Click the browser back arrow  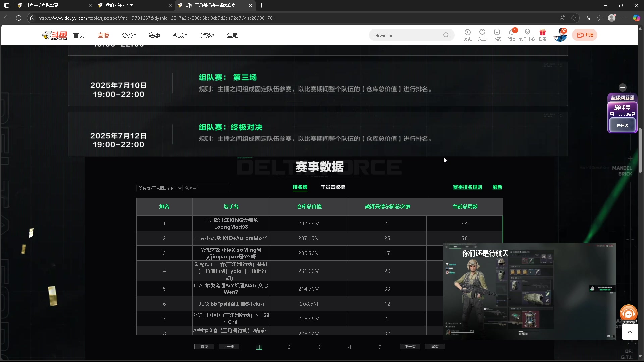pyautogui.click(x=7, y=18)
